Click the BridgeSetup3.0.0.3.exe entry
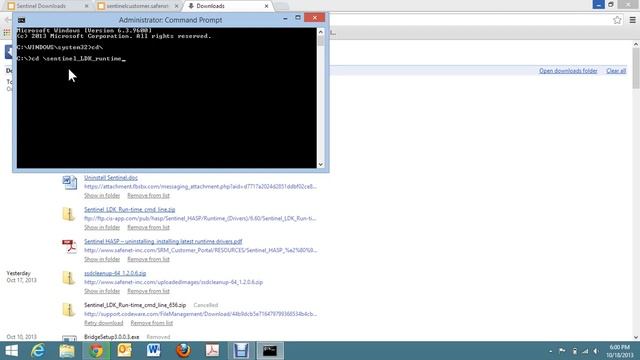 pos(111,337)
